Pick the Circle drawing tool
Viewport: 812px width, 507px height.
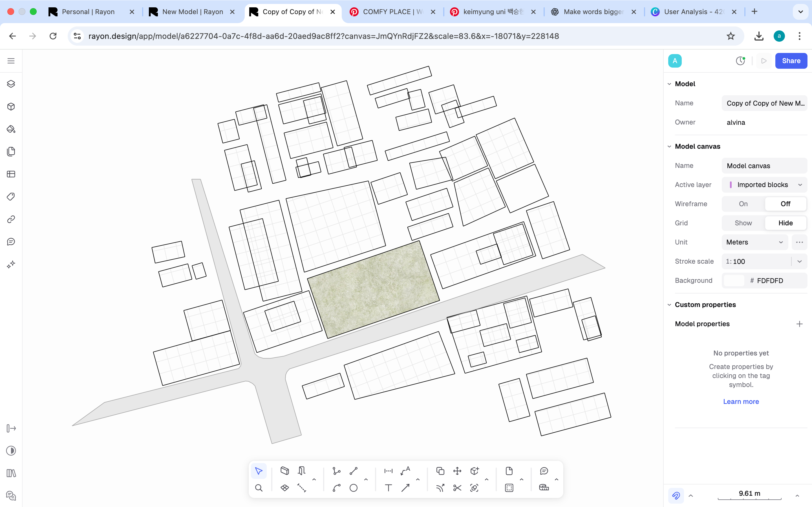353,488
